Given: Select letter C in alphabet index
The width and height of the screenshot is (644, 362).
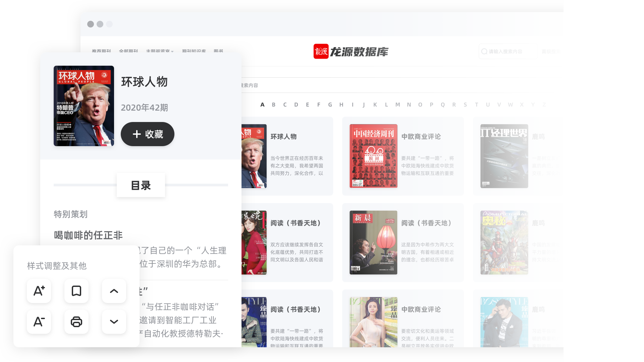Looking at the screenshot, I should (285, 105).
